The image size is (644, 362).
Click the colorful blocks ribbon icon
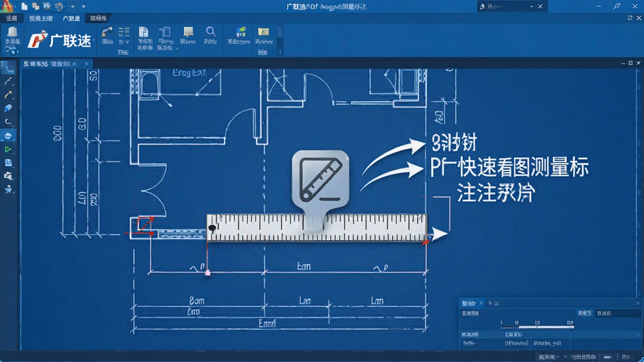click(241, 32)
